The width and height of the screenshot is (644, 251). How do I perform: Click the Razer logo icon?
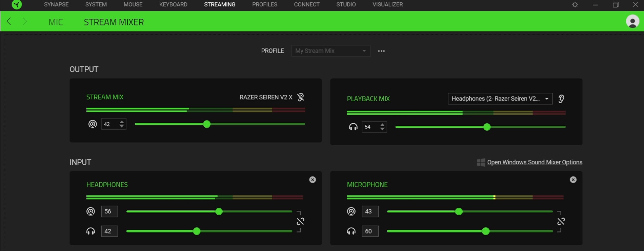(x=17, y=4)
